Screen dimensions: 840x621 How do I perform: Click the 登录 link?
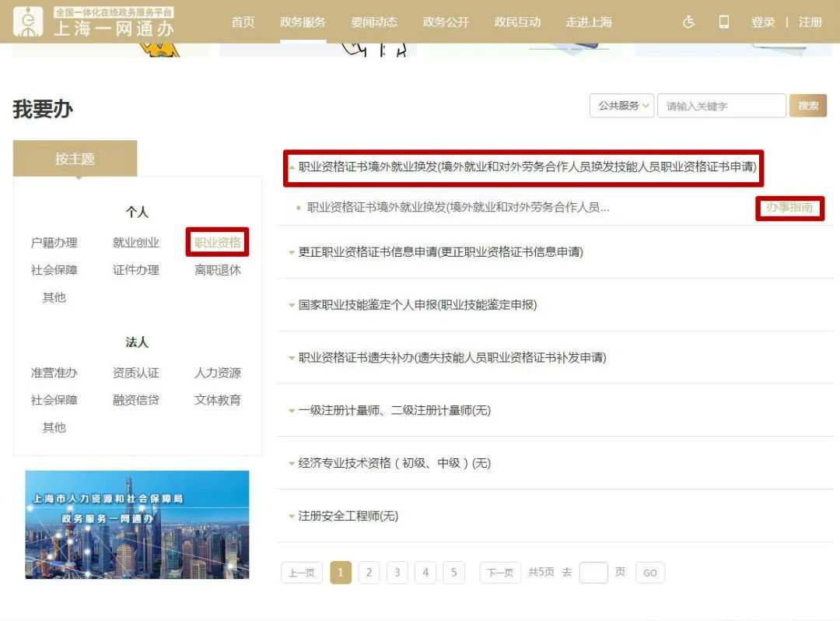click(762, 22)
